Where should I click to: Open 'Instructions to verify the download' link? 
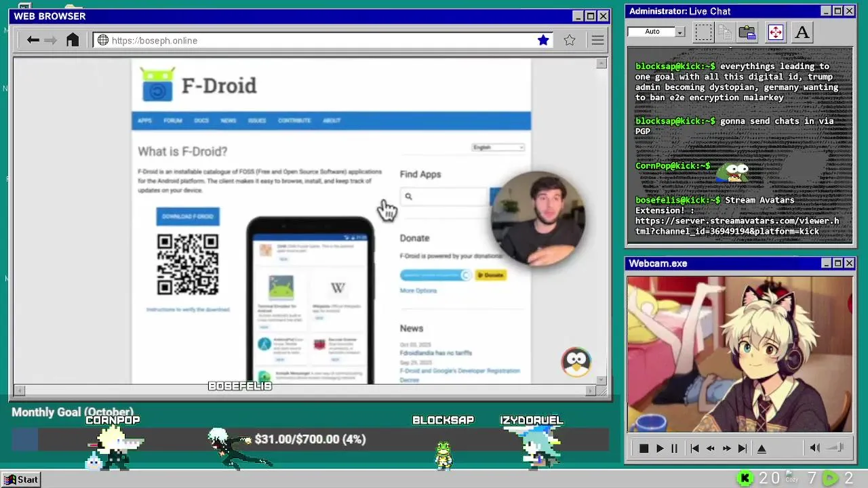(188, 309)
